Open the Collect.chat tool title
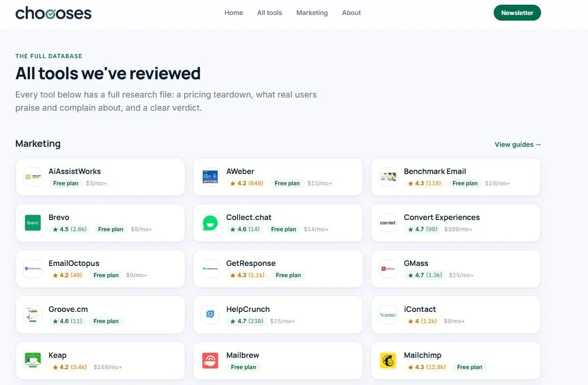Screen dimensions: 588x385 (x=249, y=217)
